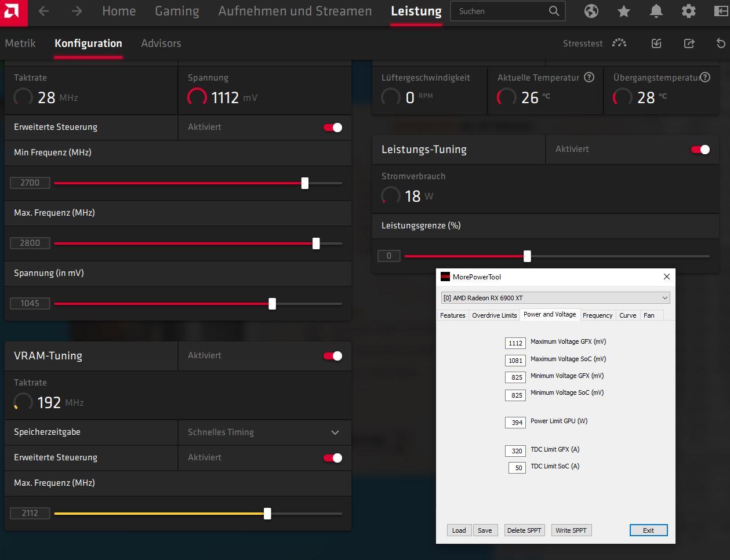This screenshot has width=730, height=560.
Task: Click the Write SPPT button
Action: pyautogui.click(x=571, y=530)
